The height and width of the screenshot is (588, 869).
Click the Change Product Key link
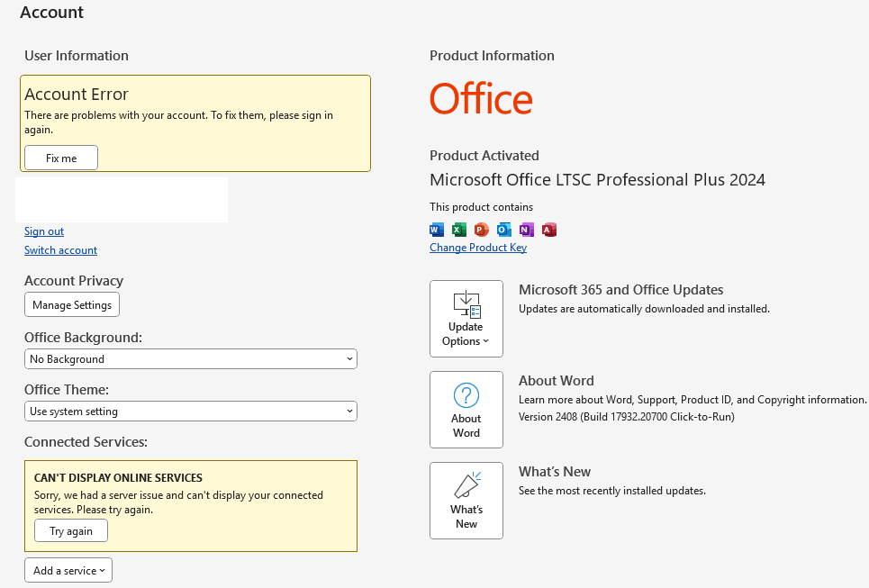point(478,247)
